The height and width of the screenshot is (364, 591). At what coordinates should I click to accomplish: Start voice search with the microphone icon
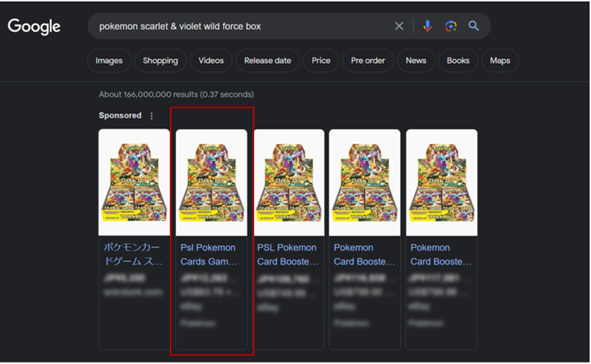(x=427, y=26)
